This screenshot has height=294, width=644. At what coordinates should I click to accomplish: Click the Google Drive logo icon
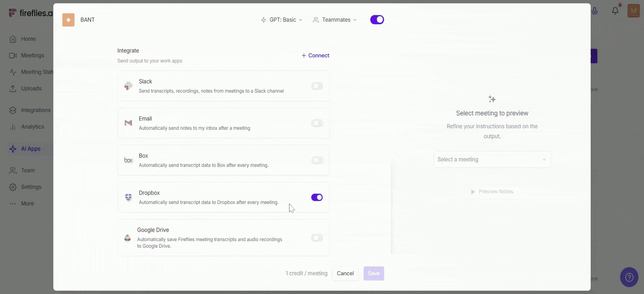point(127,238)
